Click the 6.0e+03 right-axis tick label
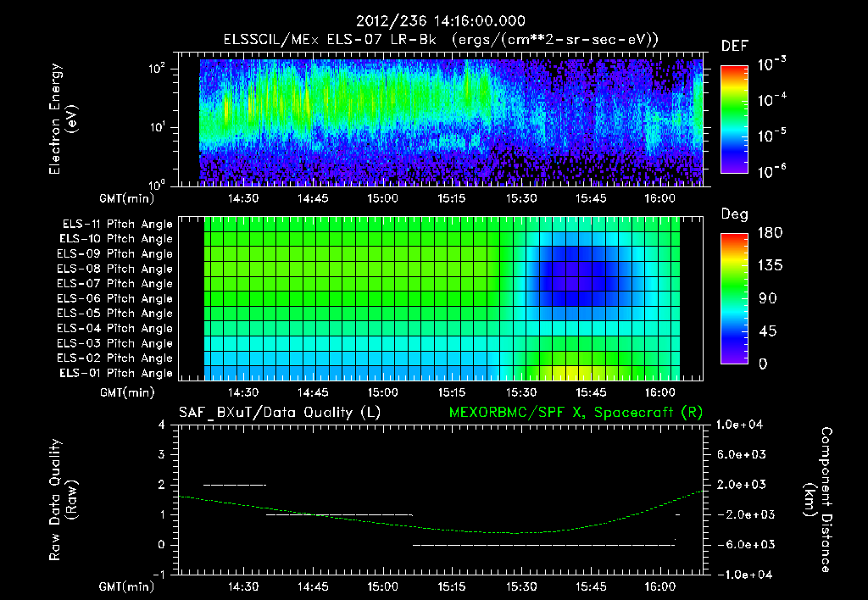The image size is (868, 600). 743,455
